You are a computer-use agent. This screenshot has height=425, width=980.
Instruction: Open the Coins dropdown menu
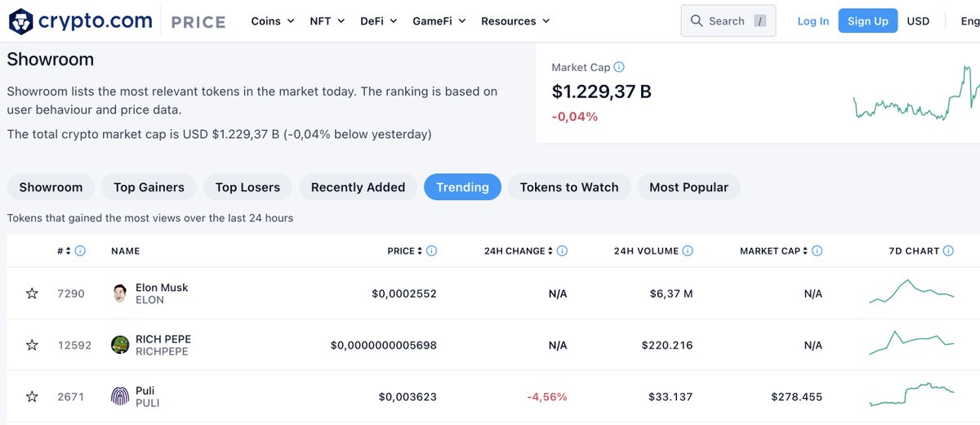[x=273, y=21]
